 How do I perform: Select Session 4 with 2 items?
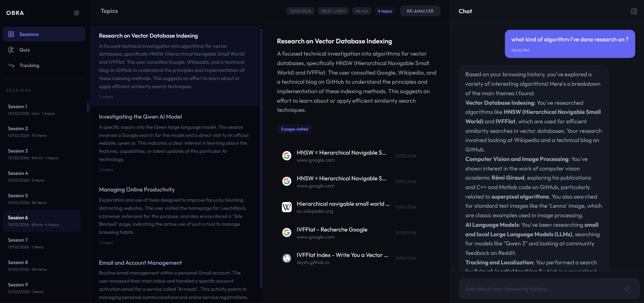42,176
